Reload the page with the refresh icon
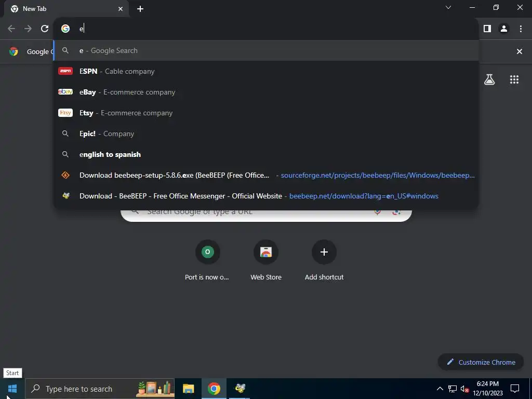This screenshot has height=399, width=532. (45, 29)
